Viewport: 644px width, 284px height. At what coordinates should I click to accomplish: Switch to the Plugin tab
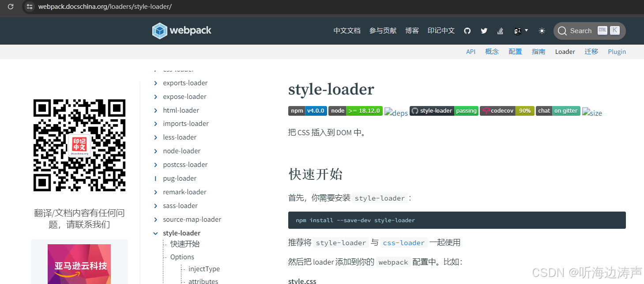point(617,52)
